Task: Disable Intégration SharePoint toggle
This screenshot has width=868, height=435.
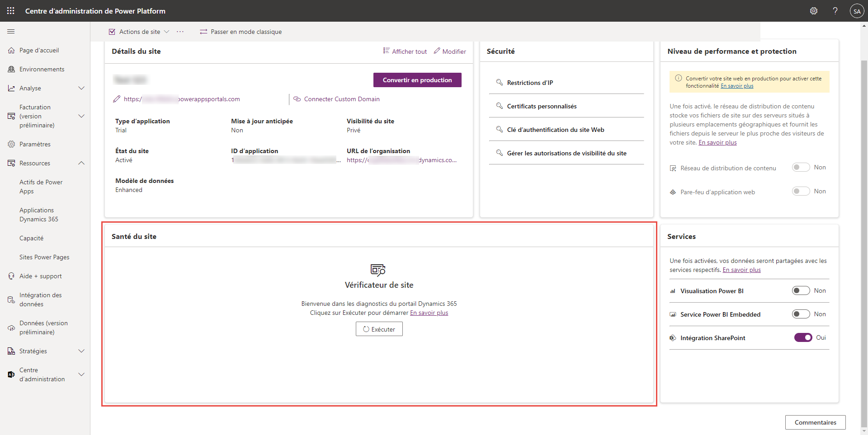Action: pyautogui.click(x=803, y=338)
